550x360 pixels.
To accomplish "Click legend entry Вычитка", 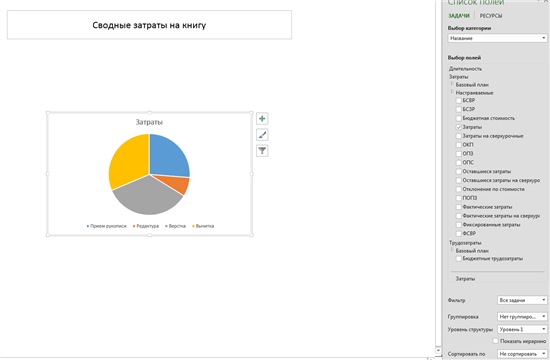I will (x=203, y=226).
